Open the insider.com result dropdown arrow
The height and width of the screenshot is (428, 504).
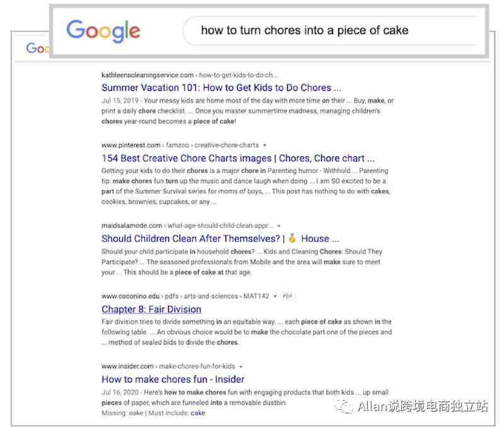pos(241,366)
